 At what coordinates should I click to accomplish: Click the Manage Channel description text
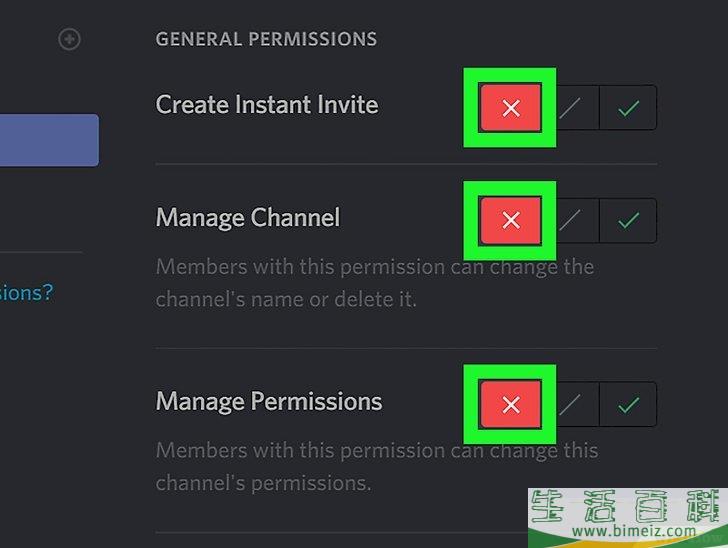375,283
